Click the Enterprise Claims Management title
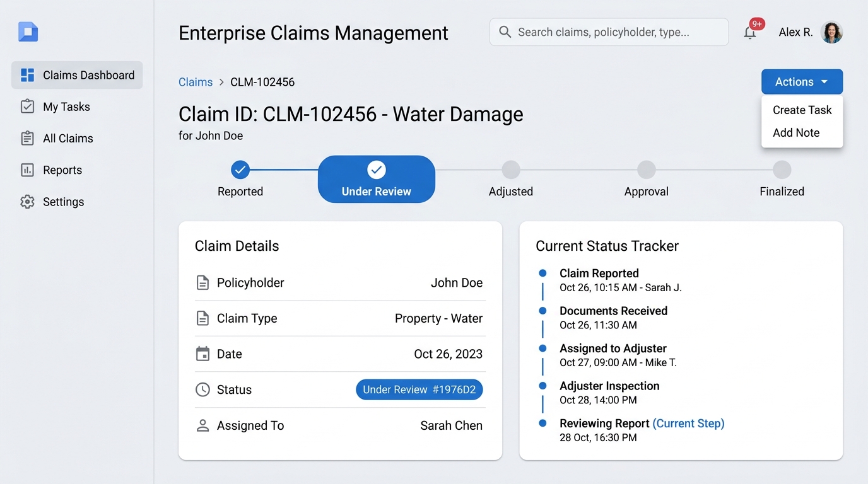This screenshot has width=868, height=484. (x=314, y=33)
